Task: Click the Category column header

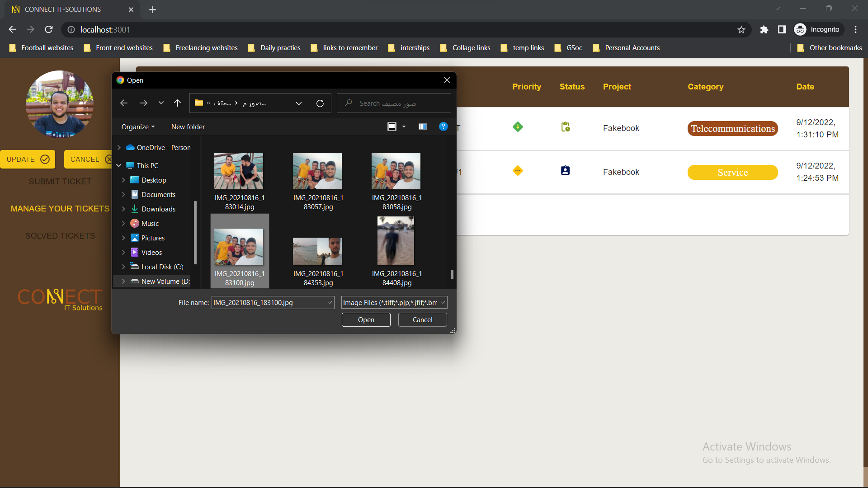Action: 706,87
